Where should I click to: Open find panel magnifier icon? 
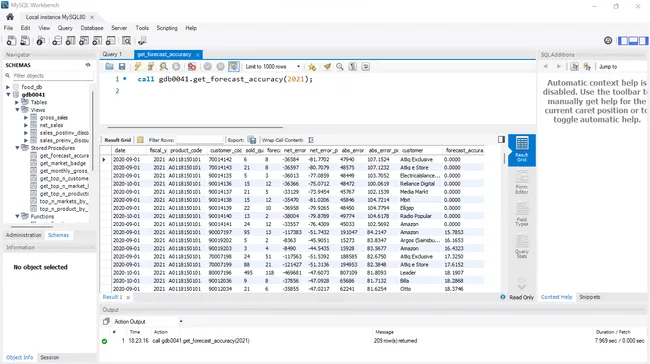pyautogui.click(x=340, y=66)
